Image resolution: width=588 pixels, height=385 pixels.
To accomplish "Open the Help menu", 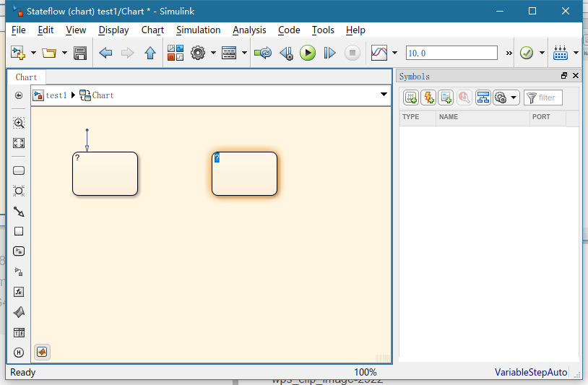I will (355, 30).
